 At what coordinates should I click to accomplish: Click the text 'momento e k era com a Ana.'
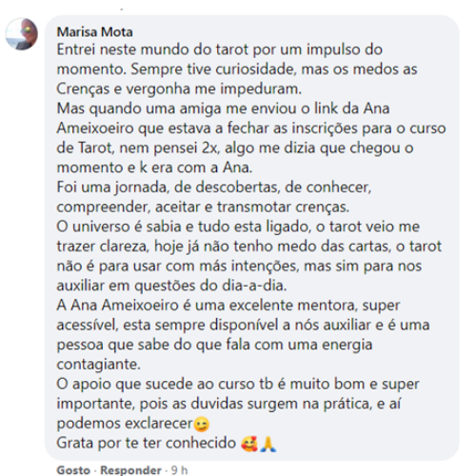pos(154,168)
